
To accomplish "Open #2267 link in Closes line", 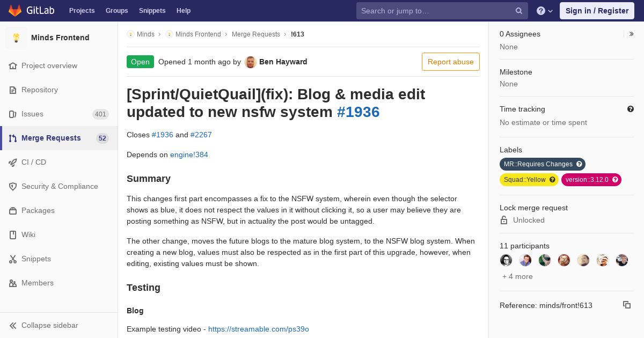I will point(201,135).
